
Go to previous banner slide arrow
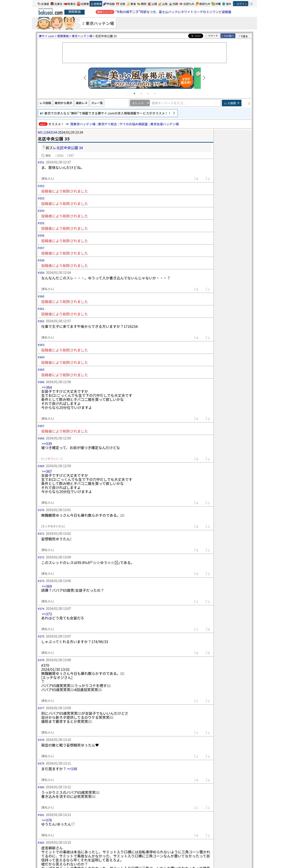point(85,78)
